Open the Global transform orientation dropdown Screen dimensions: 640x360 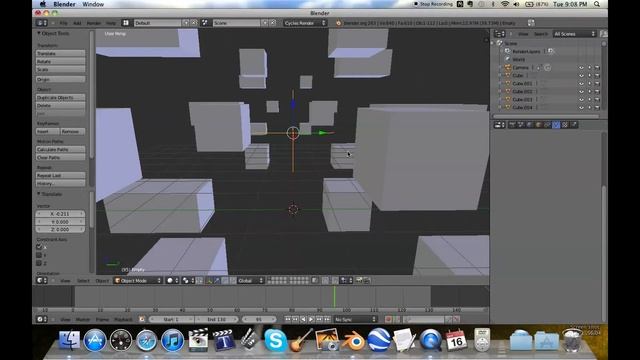[x=251, y=280]
